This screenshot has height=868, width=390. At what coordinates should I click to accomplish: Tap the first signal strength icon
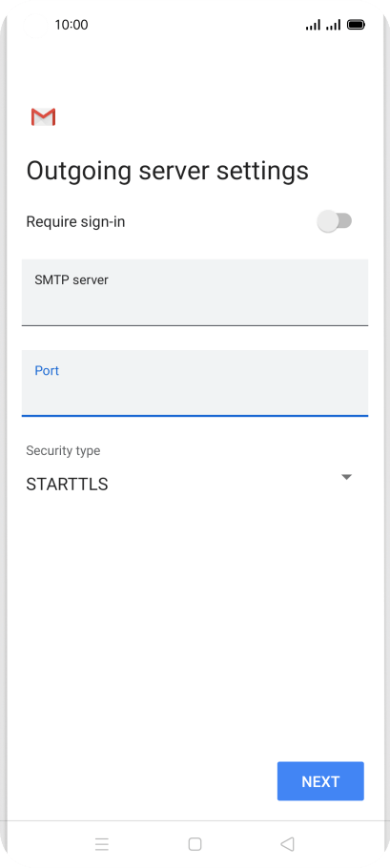click(x=313, y=25)
